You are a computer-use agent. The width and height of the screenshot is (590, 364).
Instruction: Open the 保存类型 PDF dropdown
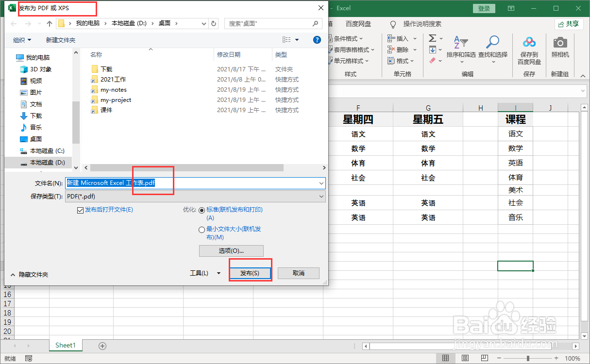(x=320, y=196)
